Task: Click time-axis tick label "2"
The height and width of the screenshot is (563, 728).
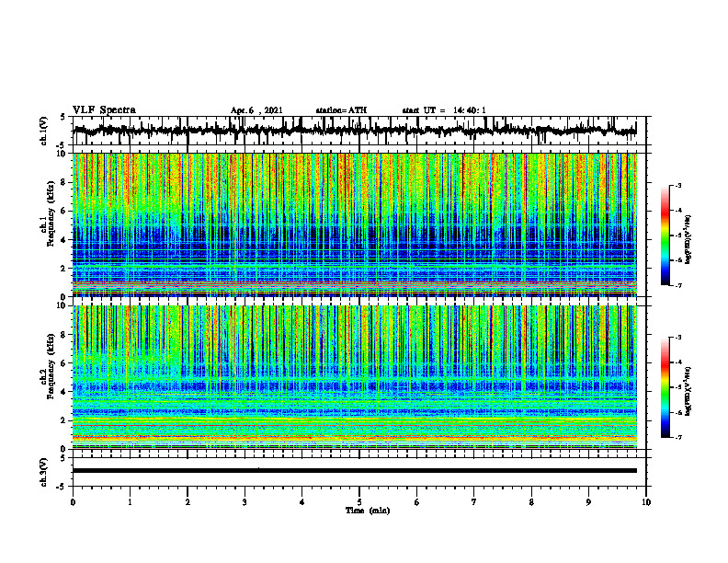Action: (188, 502)
